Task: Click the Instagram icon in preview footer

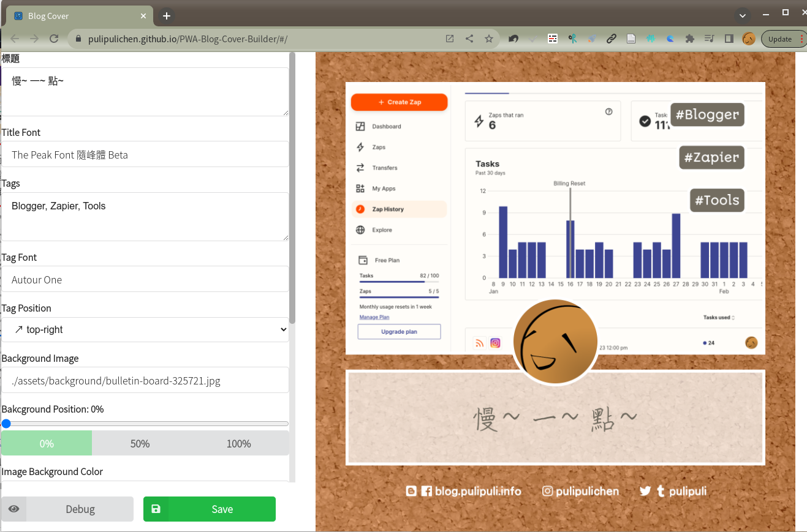Action: 548,491
